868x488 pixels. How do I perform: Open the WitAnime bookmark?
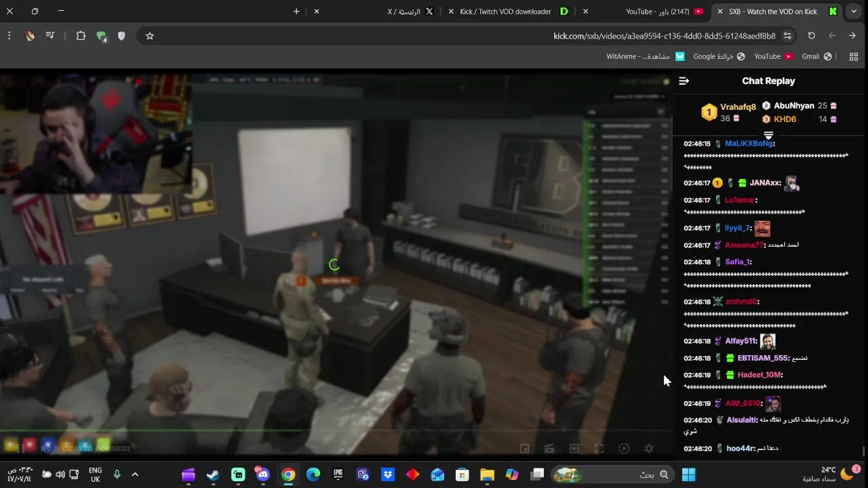(646, 57)
